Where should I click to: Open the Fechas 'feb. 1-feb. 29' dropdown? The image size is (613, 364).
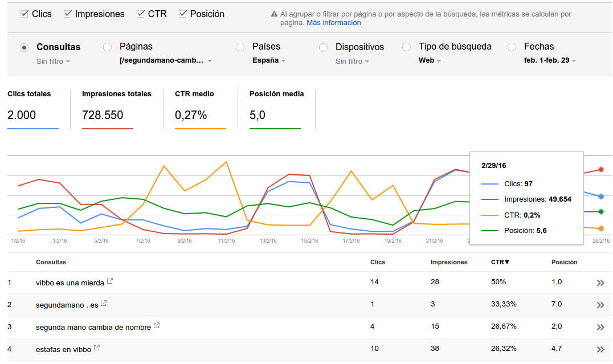pyautogui.click(x=550, y=60)
